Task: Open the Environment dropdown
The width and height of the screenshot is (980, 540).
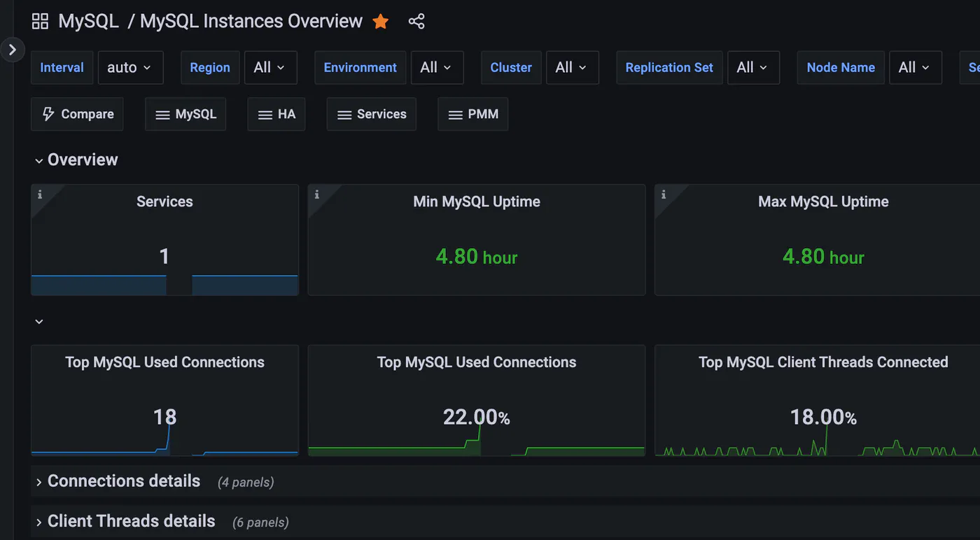Action: [437, 68]
